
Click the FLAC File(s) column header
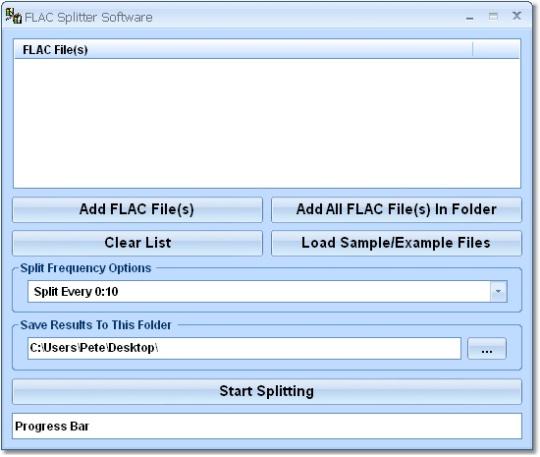pos(243,50)
